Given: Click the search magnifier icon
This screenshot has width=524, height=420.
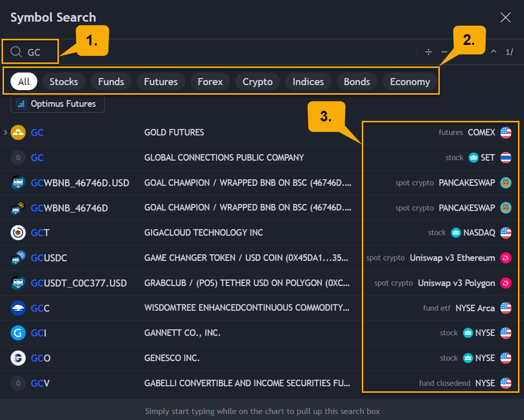Looking at the screenshot, I should tap(16, 52).
